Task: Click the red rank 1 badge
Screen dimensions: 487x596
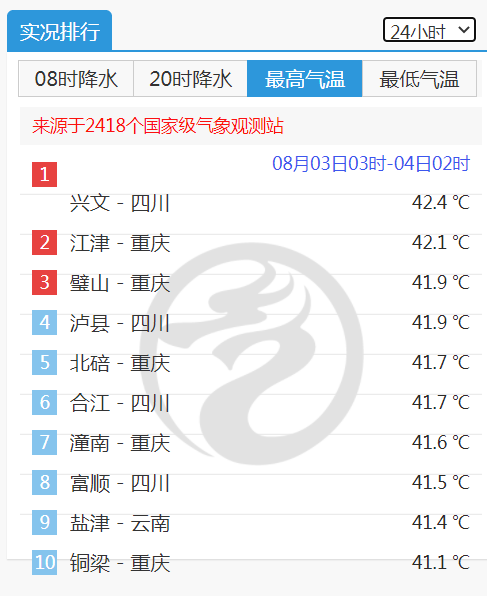Action: (44, 174)
